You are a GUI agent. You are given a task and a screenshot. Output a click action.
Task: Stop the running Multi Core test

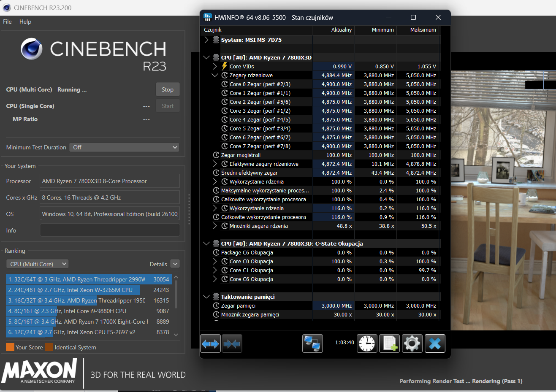[x=168, y=89]
